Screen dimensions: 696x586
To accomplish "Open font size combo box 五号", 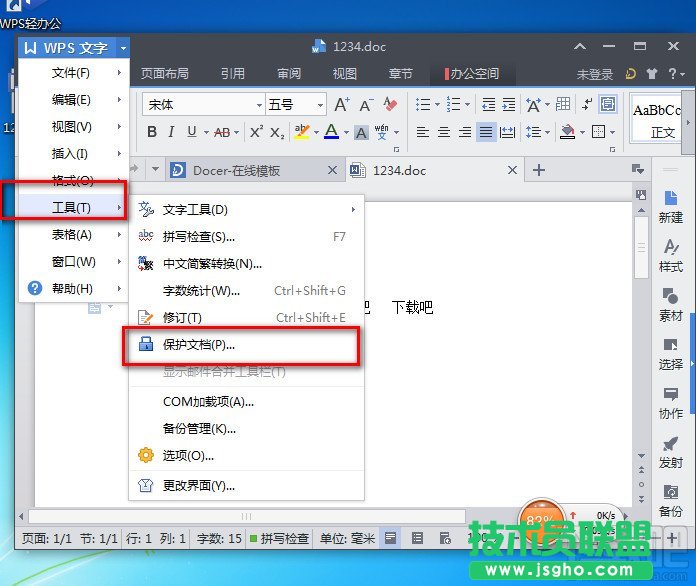I will click(x=296, y=105).
